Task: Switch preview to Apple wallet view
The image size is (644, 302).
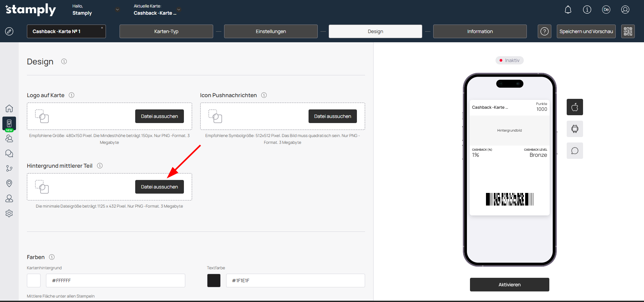Action: coord(575,107)
